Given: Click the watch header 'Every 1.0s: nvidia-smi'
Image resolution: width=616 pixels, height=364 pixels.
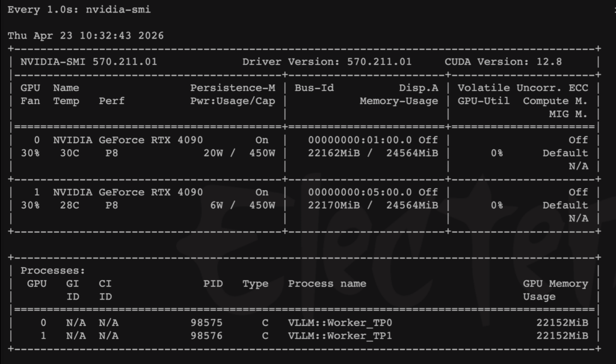Looking at the screenshot, I should tap(79, 10).
